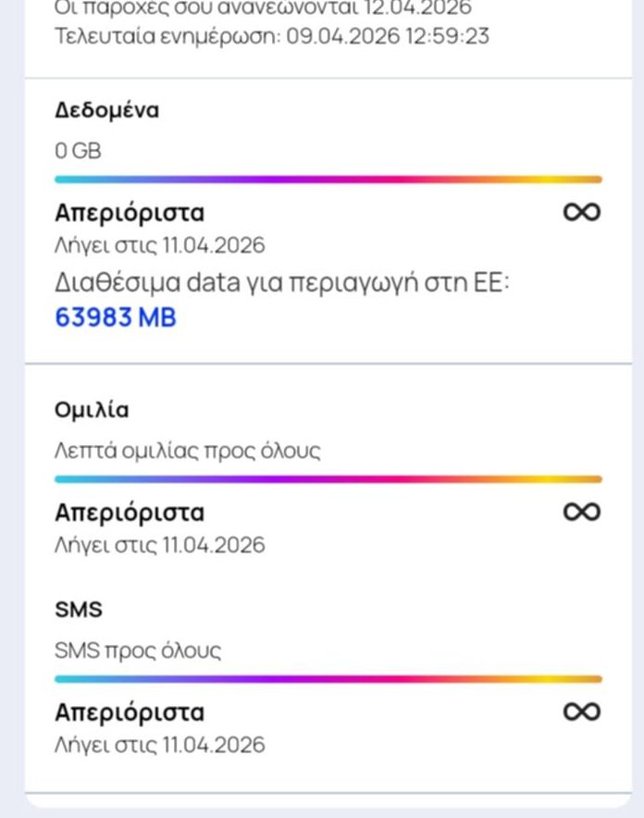The image size is (644, 818).
Task: Click the Δεδομένα gradient usage bar
Action: tap(328, 180)
